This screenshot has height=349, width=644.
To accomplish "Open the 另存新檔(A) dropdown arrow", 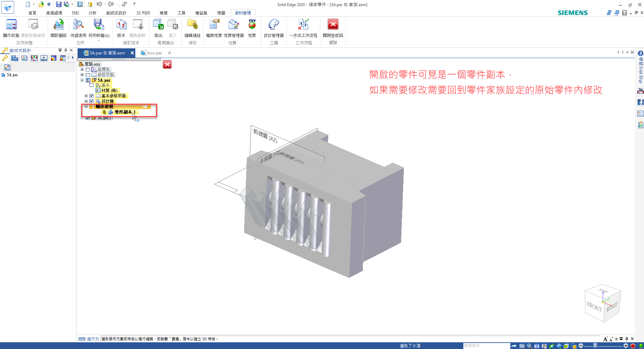I will tap(99, 41).
